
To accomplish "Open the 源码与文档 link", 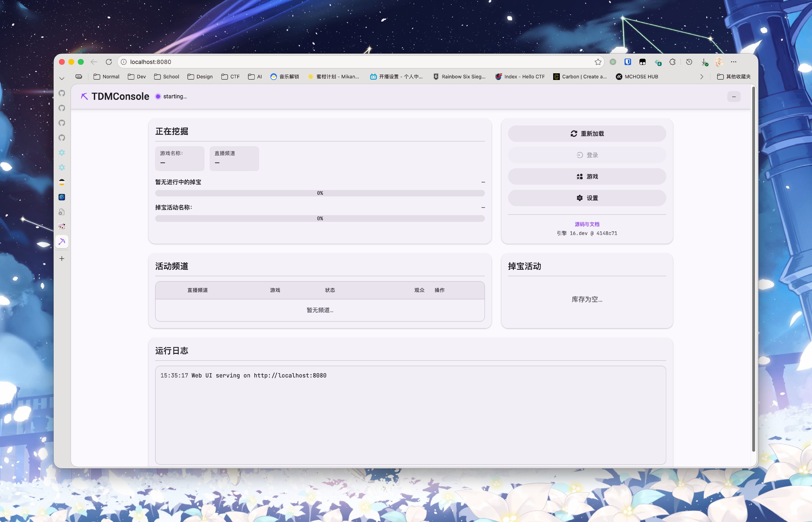I will pyautogui.click(x=587, y=224).
